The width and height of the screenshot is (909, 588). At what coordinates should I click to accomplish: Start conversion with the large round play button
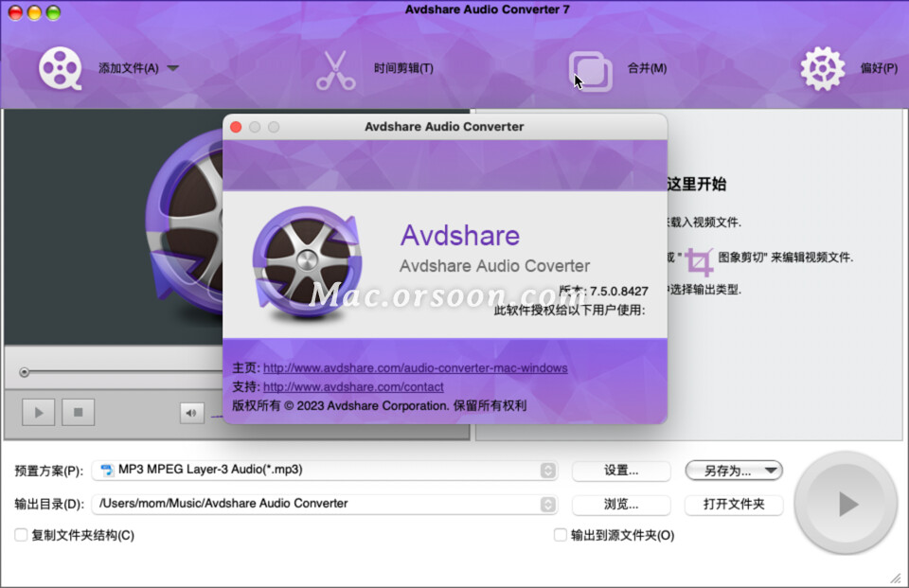[x=846, y=504]
